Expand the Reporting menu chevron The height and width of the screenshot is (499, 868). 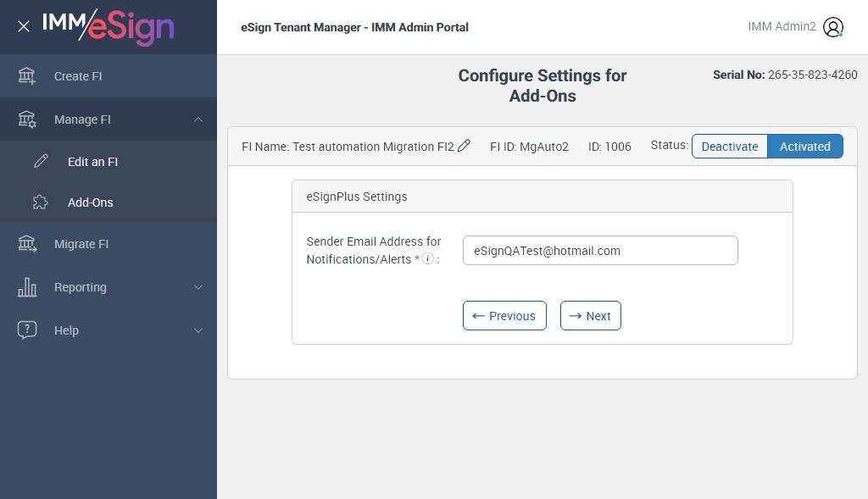pyautogui.click(x=198, y=287)
